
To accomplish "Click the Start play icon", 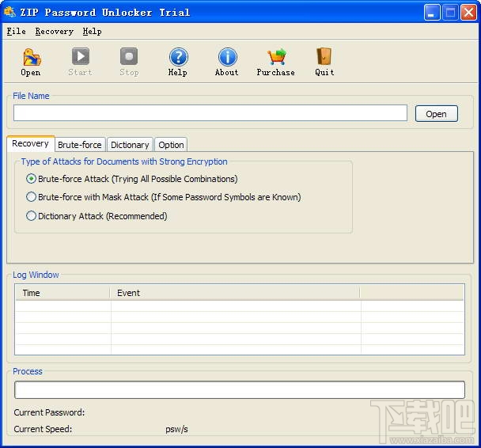I will click(81, 56).
